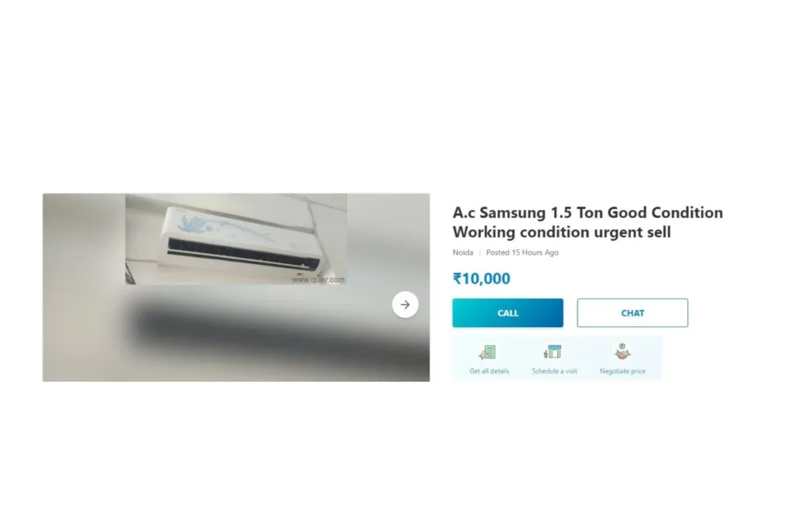Click the Get all details icon
This screenshot has width=798, height=532.
coord(488,352)
